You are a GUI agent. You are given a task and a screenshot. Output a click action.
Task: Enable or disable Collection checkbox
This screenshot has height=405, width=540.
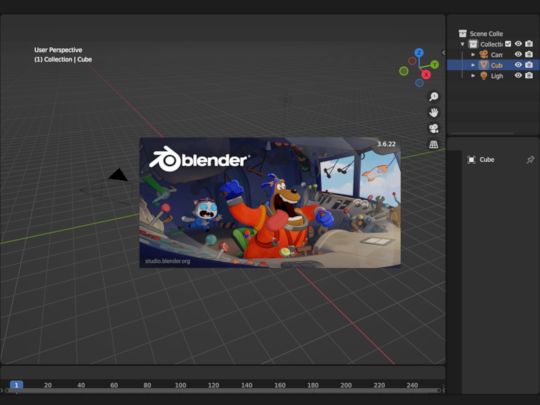click(x=508, y=44)
